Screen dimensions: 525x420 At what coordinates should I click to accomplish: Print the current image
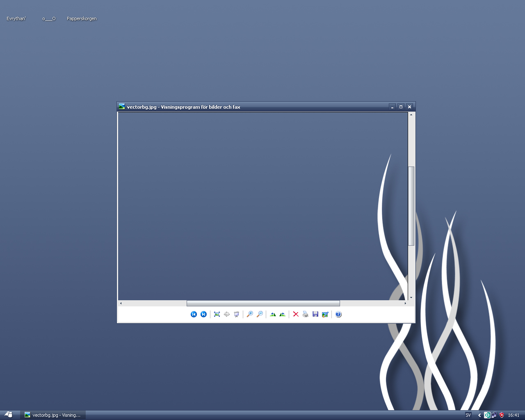coord(306,314)
